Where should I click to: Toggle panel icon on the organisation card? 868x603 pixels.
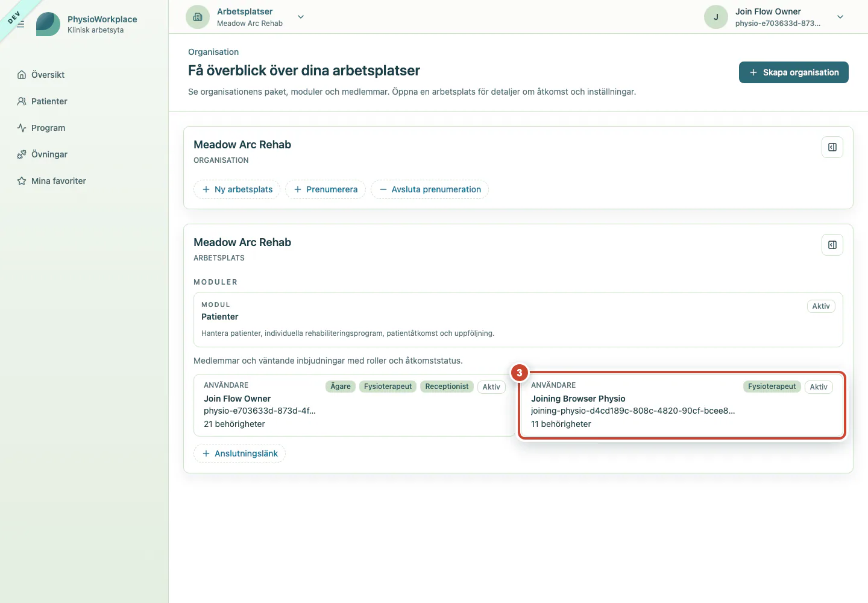point(832,147)
